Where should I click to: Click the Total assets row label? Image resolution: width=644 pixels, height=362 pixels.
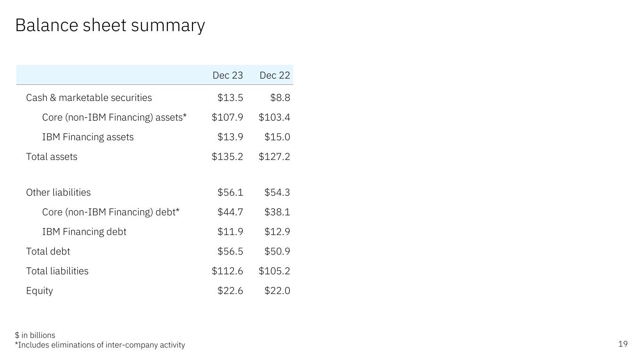[51, 156]
